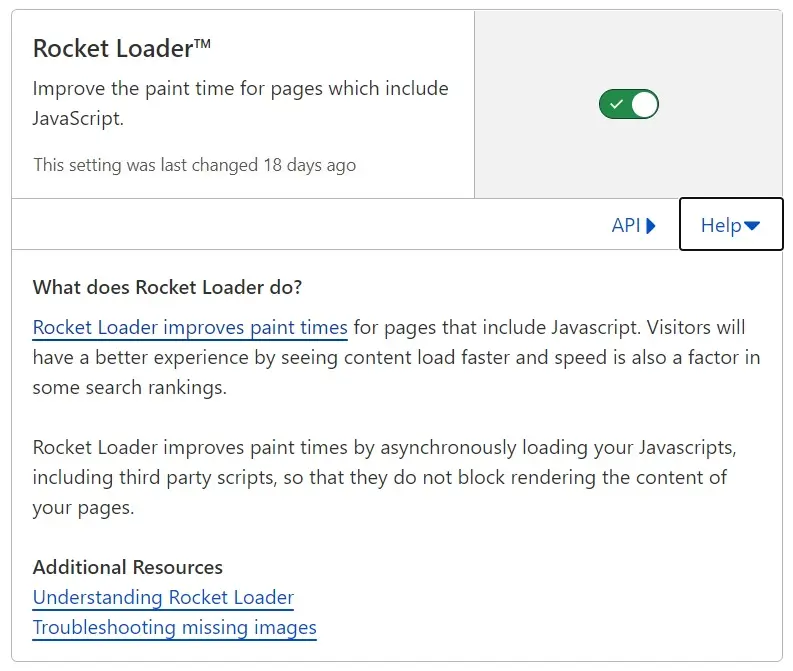Open the Troubleshooting missing images link
Image resolution: width=793 pixels, height=671 pixels.
click(174, 627)
